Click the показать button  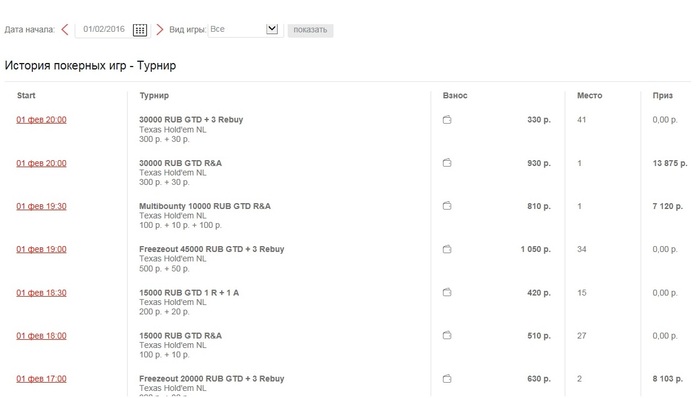310,30
